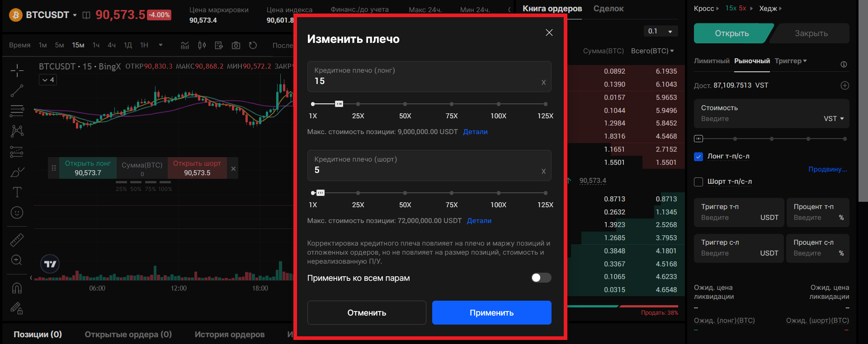Open the Fibonacci lines tool

click(x=17, y=111)
